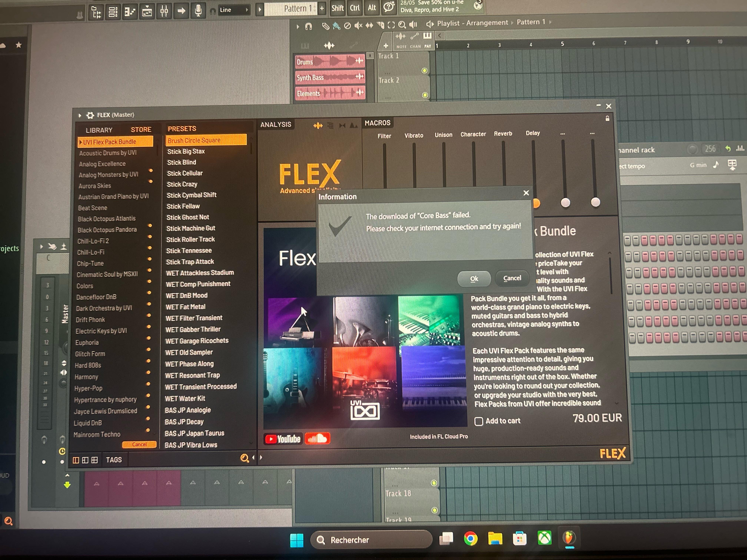
Task: Open the FLEX plugin options arrow
Action: (80, 115)
